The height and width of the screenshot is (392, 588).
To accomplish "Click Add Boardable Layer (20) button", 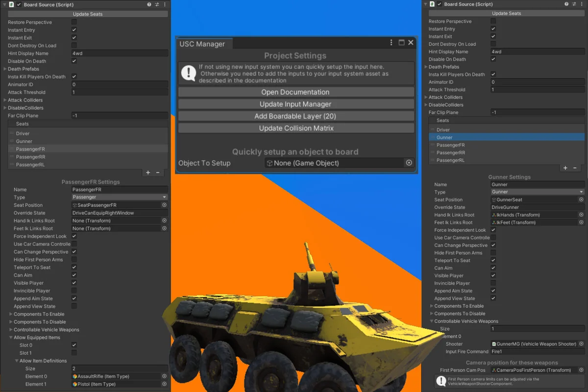I will coord(295,116).
